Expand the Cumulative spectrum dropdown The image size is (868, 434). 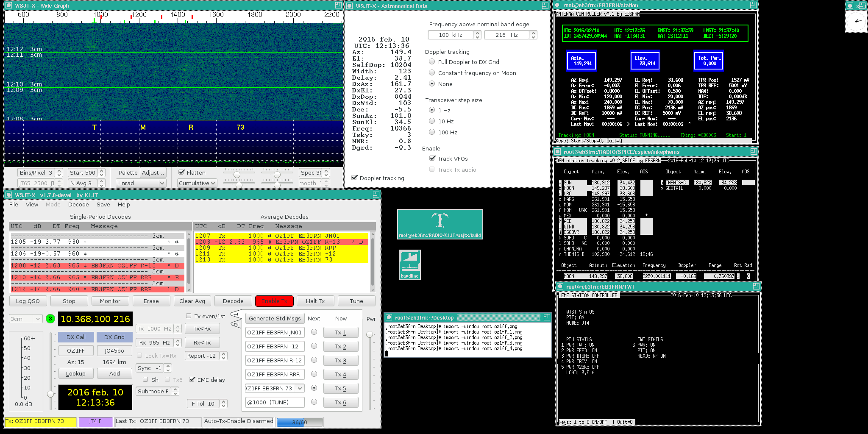point(197,183)
